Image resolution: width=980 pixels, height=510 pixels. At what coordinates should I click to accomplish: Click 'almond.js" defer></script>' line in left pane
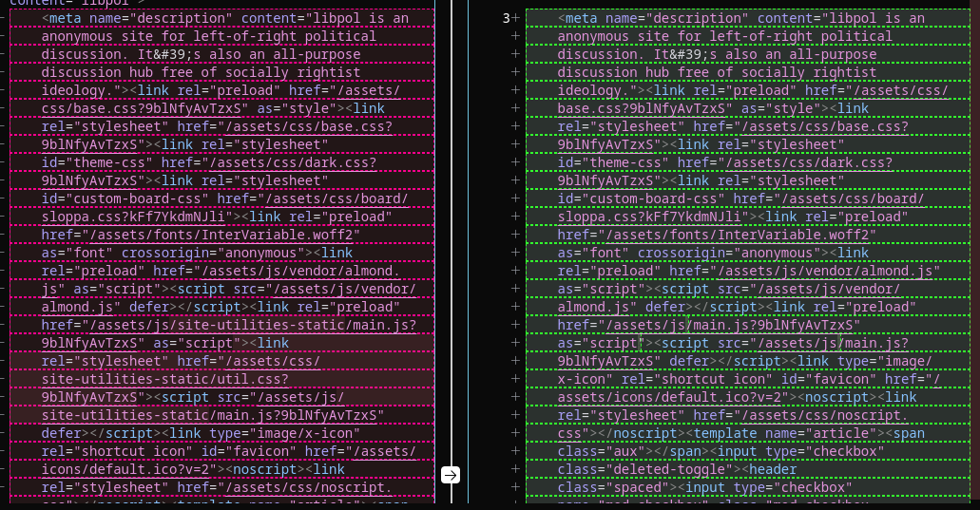221,307
